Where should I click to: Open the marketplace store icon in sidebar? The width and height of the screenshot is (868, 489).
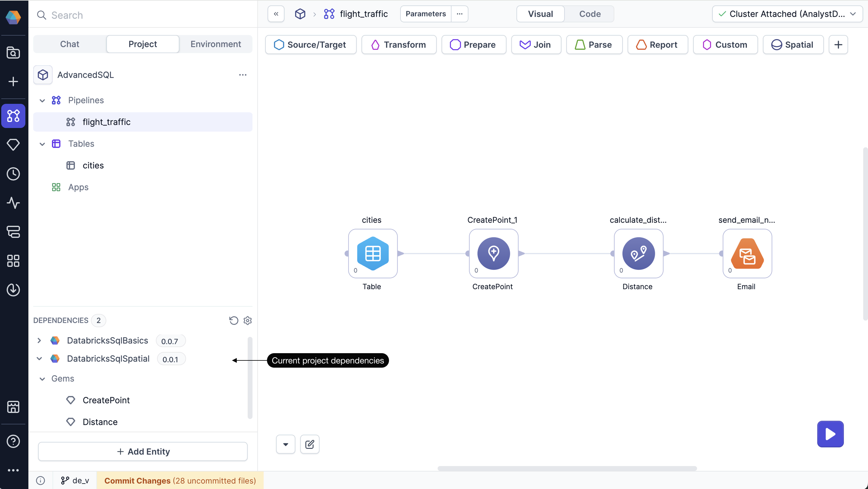click(x=13, y=407)
